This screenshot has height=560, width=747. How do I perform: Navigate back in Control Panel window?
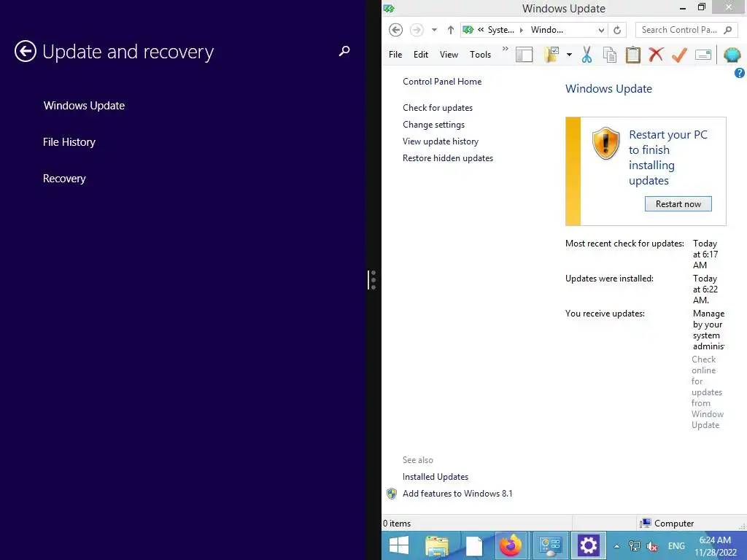click(x=395, y=29)
